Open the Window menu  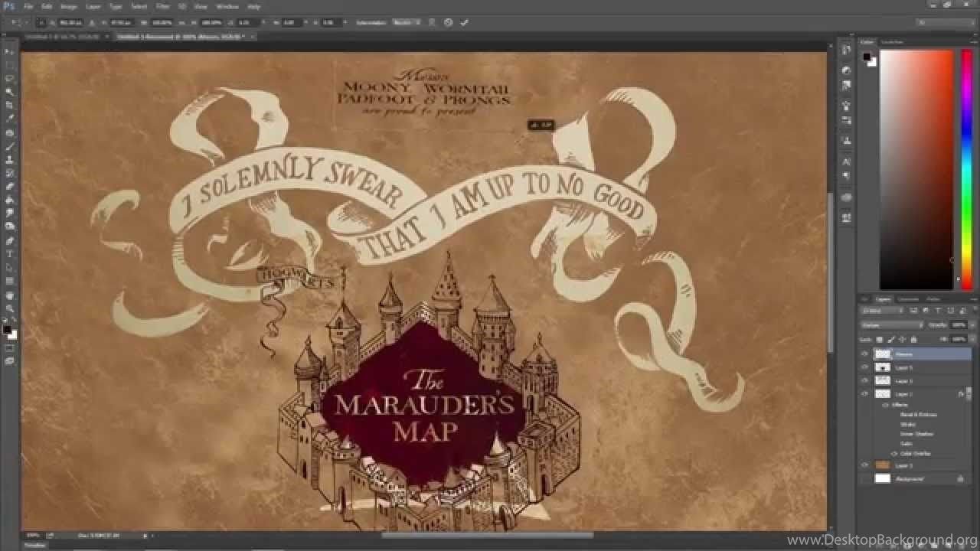click(227, 6)
